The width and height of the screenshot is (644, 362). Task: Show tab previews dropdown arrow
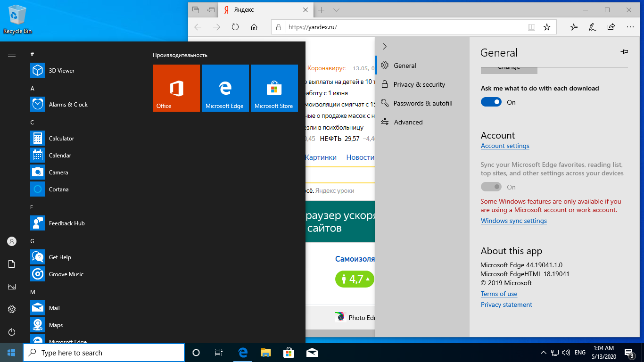tap(336, 10)
